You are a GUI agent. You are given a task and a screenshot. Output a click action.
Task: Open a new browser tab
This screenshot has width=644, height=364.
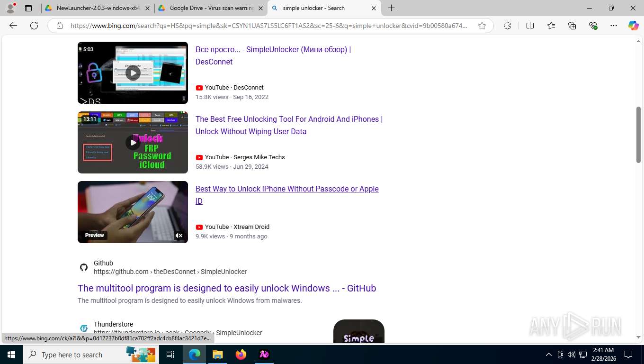tap(391, 8)
